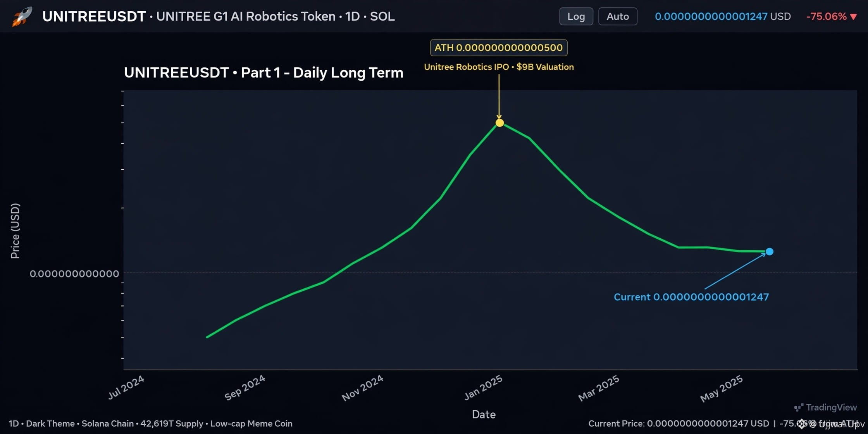Click the footer text about Solana Chain supply

click(150, 424)
